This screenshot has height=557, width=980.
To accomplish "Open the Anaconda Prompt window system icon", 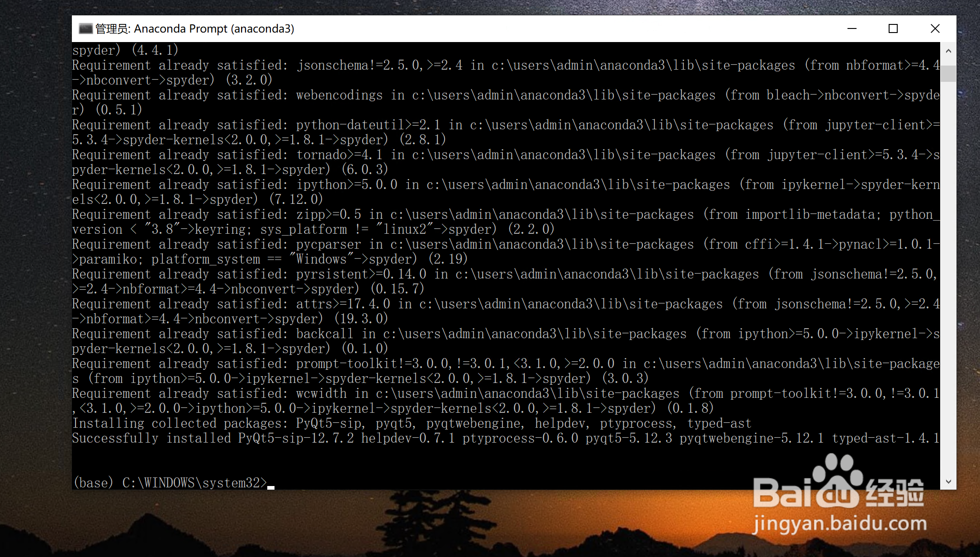I will pos(85,29).
